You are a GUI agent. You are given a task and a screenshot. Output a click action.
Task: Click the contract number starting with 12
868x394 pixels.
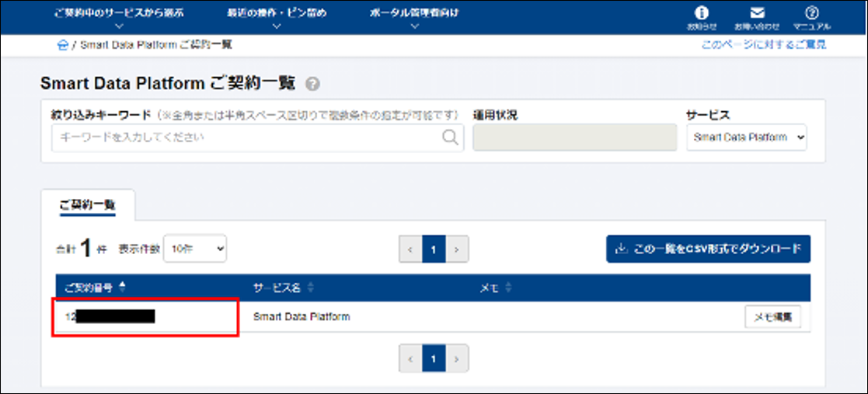pos(110,316)
